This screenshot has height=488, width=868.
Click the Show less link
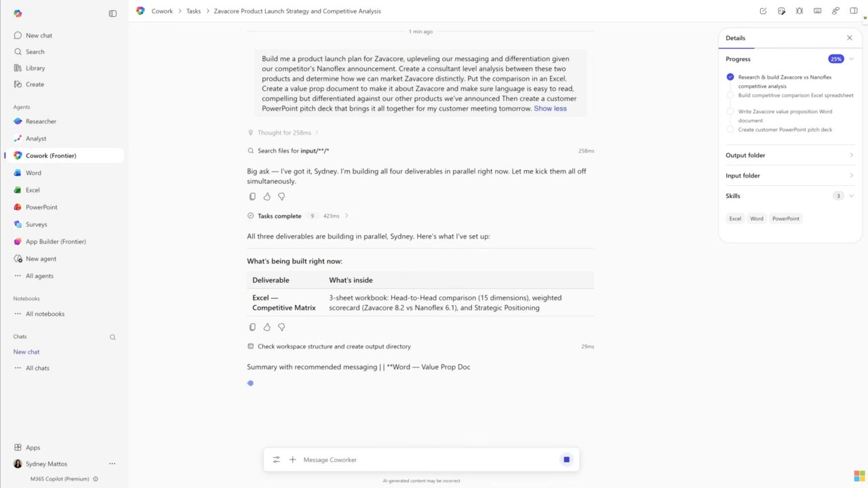pos(550,108)
